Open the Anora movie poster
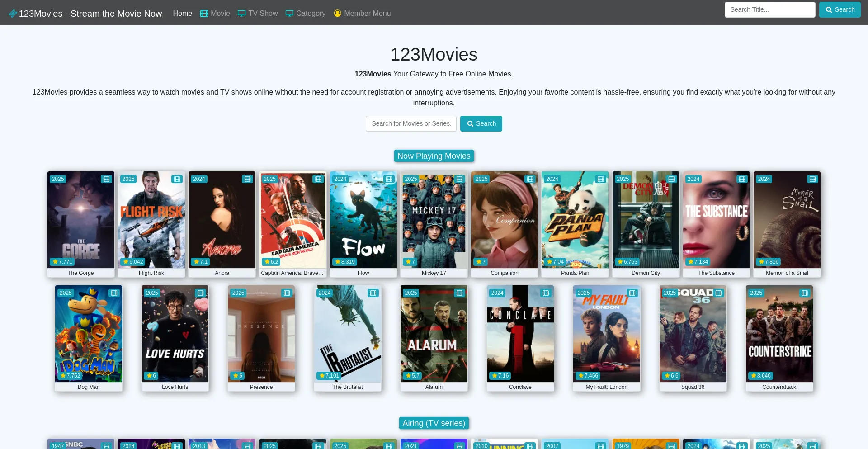Screen dimensions: 868x449 (222, 220)
